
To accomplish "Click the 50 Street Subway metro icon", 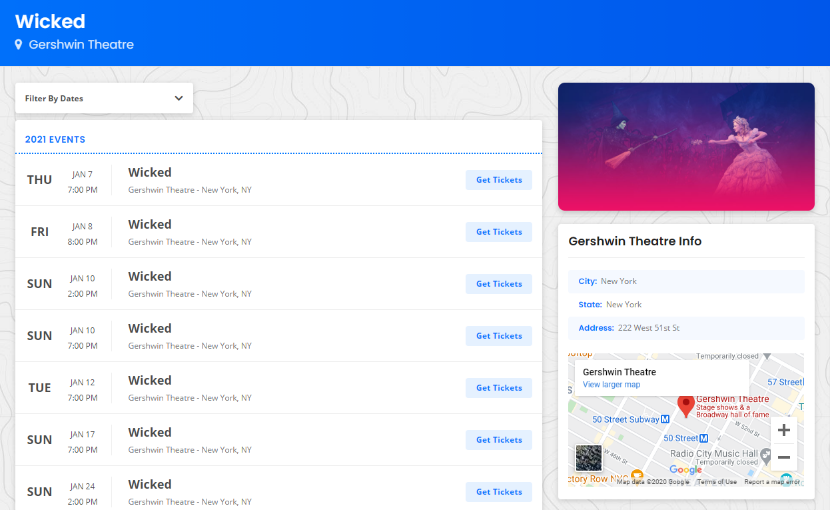I will click(x=665, y=419).
